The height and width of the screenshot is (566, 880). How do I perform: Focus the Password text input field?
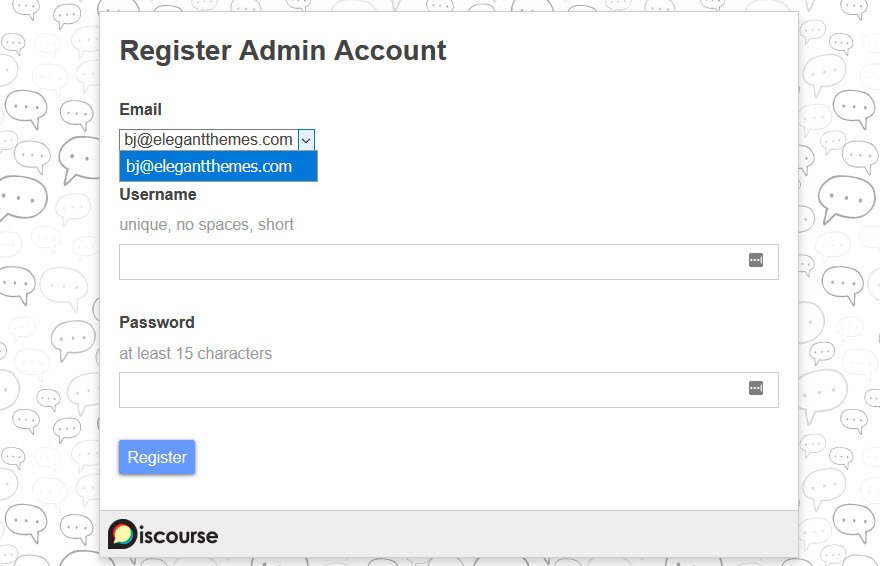point(448,390)
